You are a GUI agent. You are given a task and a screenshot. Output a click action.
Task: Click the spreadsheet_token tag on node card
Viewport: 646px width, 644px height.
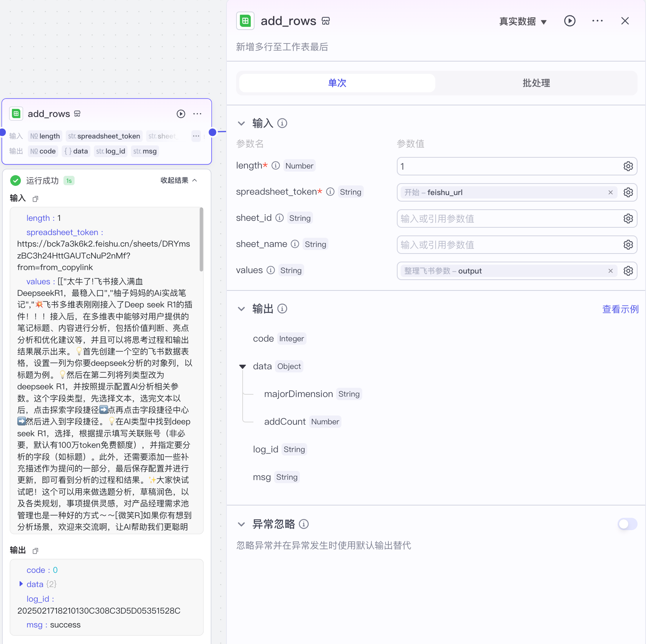[x=104, y=136]
